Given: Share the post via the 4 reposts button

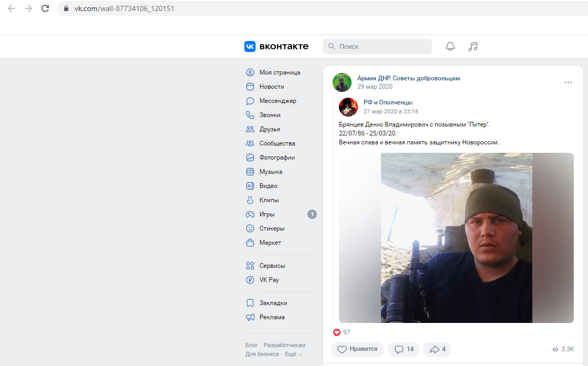Looking at the screenshot, I should pyautogui.click(x=437, y=349).
